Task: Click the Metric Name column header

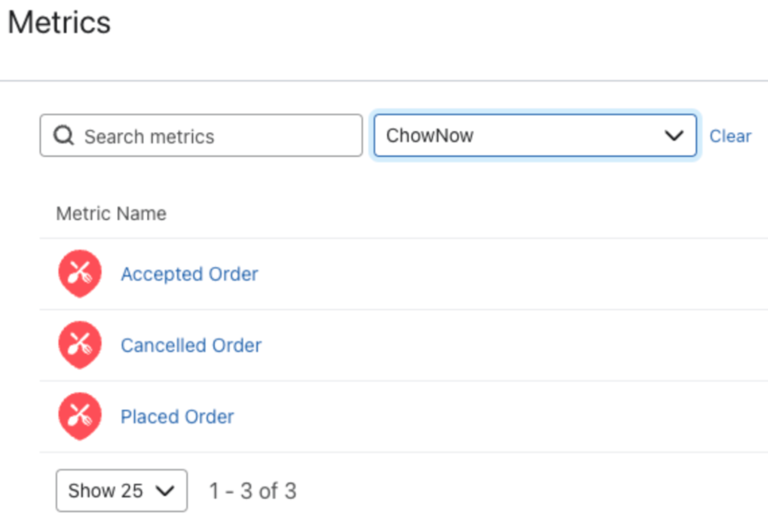Action: (111, 213)
